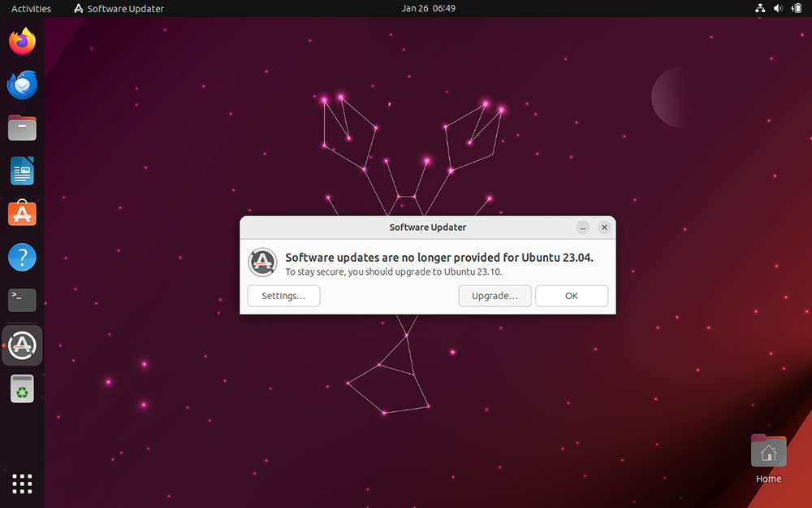Open the Help application in the dock
Screen dimensions: 812x508
(x=22, y=257)
